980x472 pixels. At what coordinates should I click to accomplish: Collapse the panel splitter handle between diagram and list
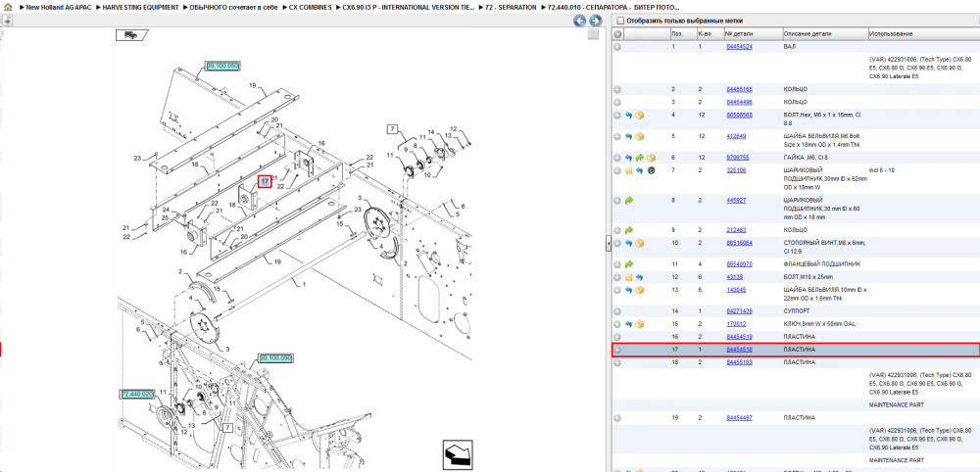coord(609,245)
